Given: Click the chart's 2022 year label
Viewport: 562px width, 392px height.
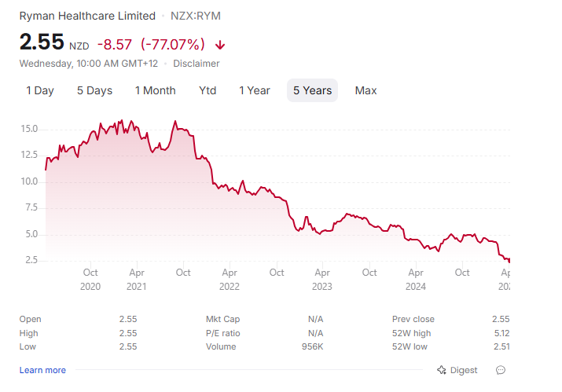Looking at the screenshot, I should [230, 287].
